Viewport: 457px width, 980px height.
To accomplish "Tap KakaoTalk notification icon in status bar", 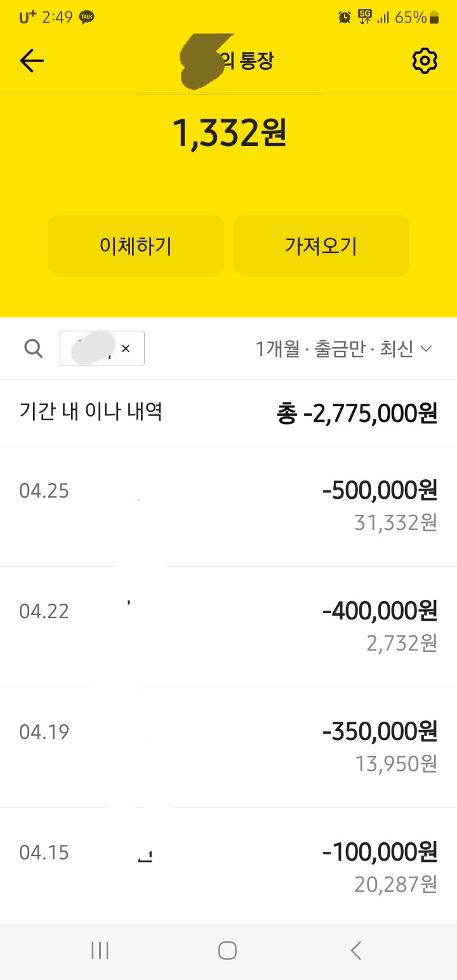I will [x=87, y=18].
